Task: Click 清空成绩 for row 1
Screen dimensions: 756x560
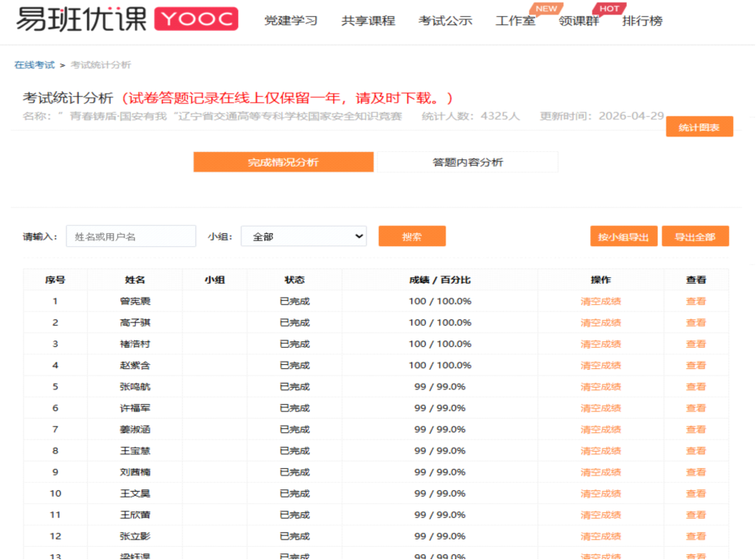Action: (x=601, y=302)
